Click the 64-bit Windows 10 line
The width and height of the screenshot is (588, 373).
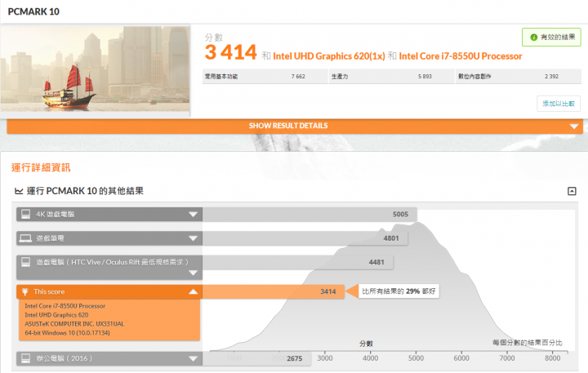67,333
